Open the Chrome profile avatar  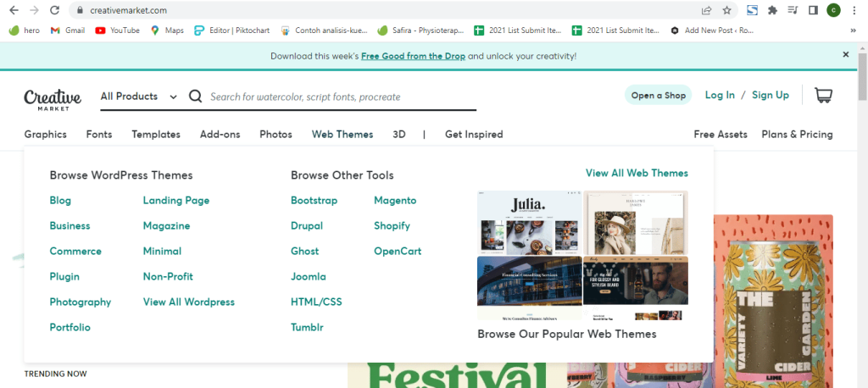coord(834,10)
